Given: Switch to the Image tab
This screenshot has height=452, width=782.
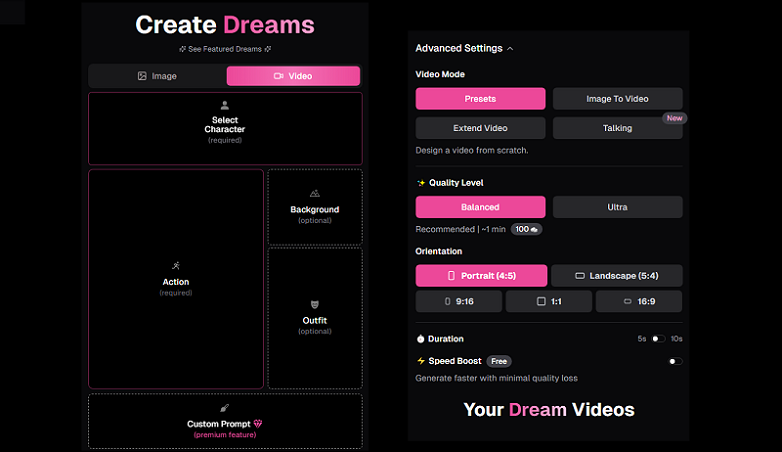Looking at the screenshot, I should [x=157, y=76].
